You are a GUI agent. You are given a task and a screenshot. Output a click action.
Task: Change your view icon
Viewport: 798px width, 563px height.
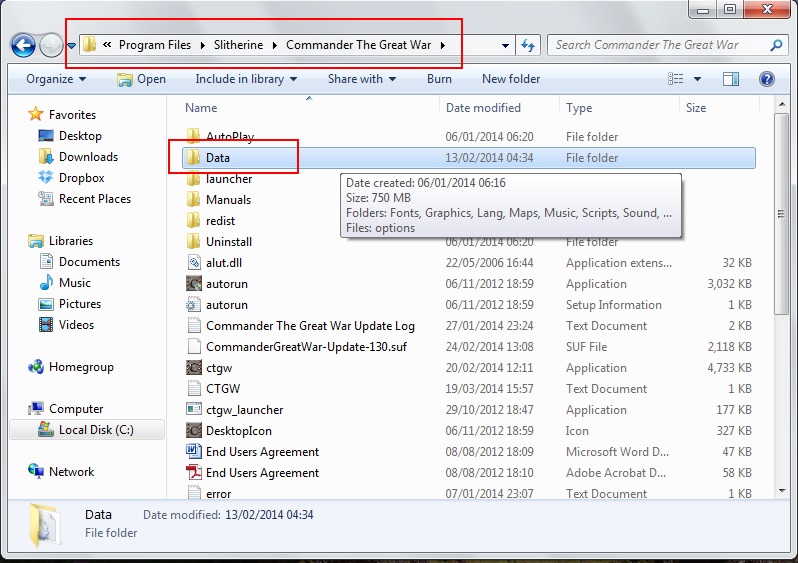click(x=675, y=79)
